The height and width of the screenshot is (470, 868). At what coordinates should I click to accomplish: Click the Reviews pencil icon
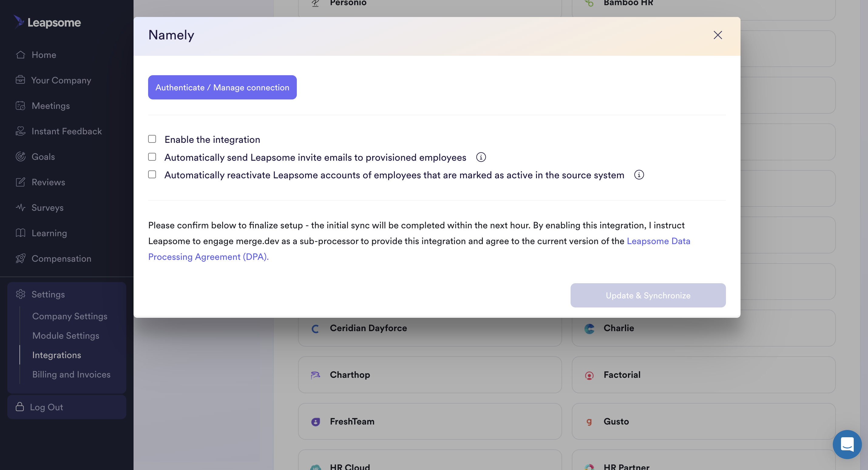(x=21, y=182)
